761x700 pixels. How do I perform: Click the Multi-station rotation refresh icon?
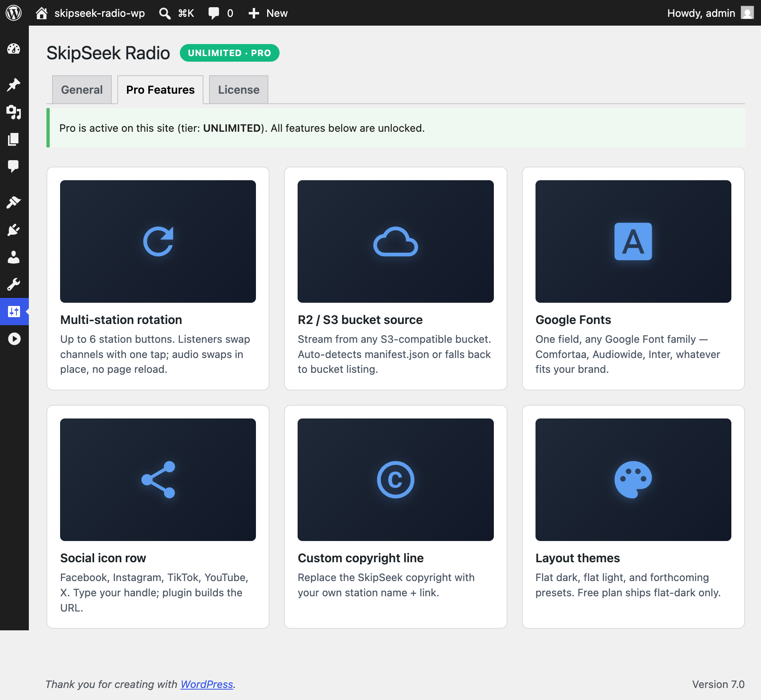click(x=158, y=241)
